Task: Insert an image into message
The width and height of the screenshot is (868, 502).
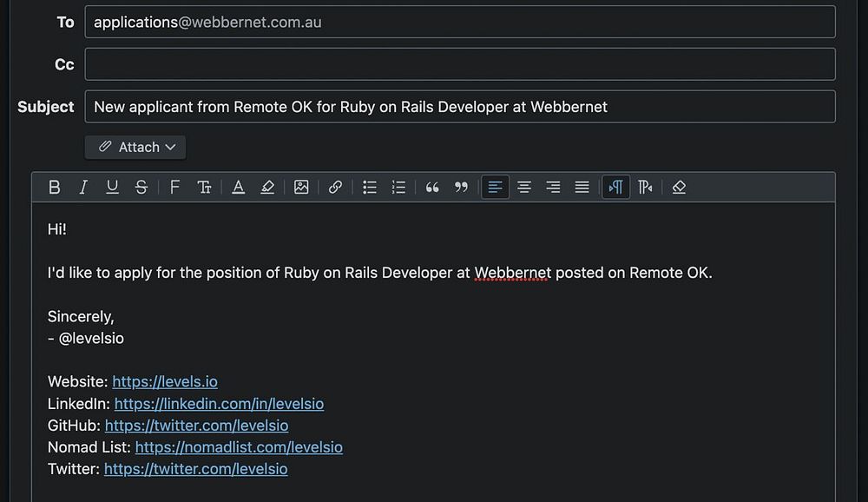Action: pos(301,188)
